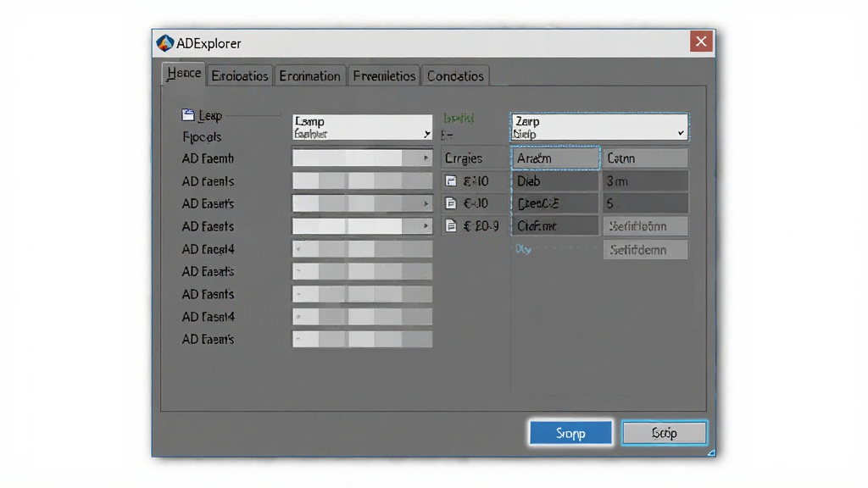Click the AD faenls gradient bar
The height and width of the screenshot is (488, 868).
[x=362, y=181]
